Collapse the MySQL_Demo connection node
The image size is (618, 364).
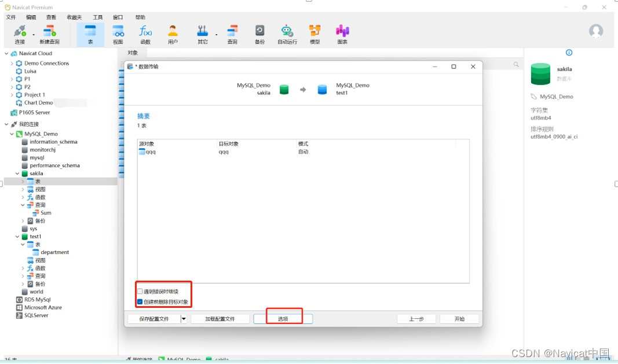[x=12, y=134]
